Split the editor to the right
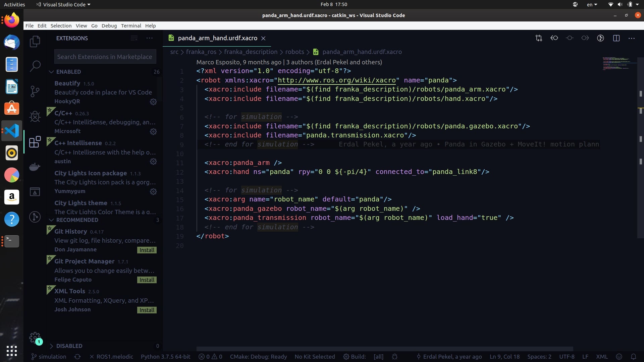Image resolution: width=644 pixels, height=362 pixels. (616, 38)
